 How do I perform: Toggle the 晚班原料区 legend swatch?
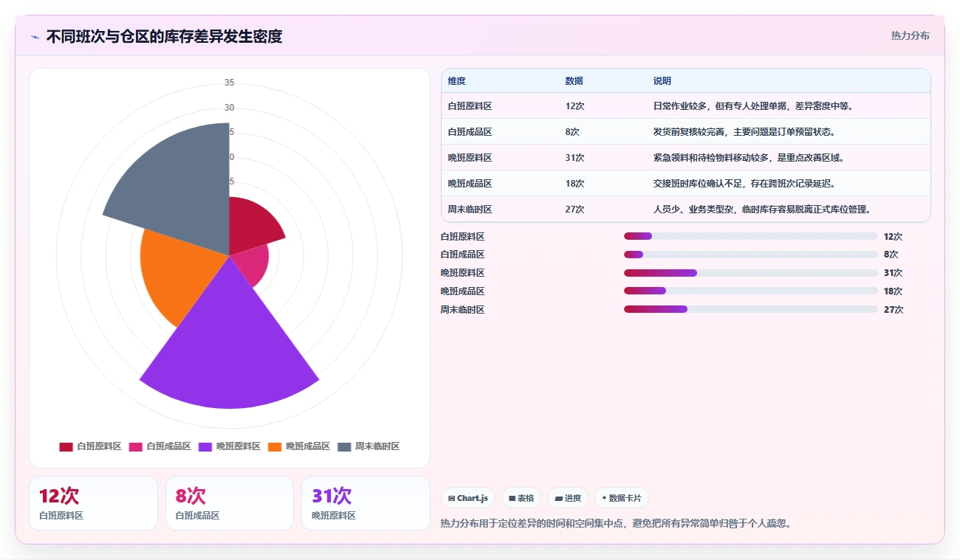[x=205, y=446]
